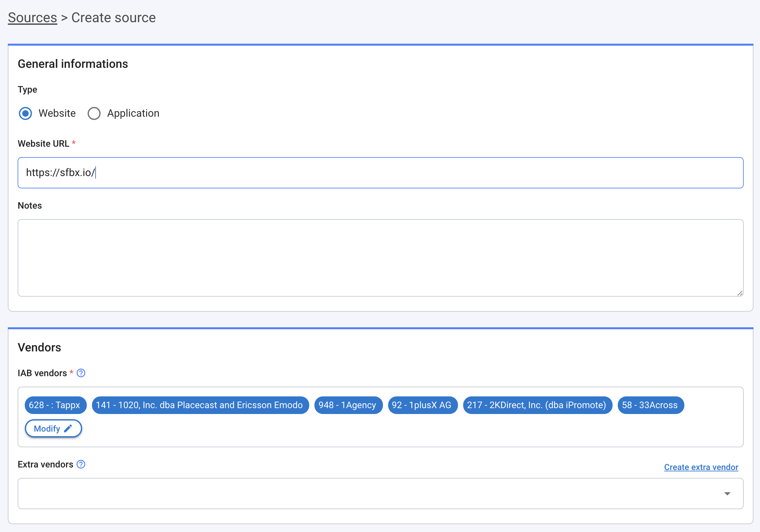This screenshot has height=532, width=760.
Task: Click the 628 Tappx vendor chip
Action: pyautogui.click(x=55, y=405)
